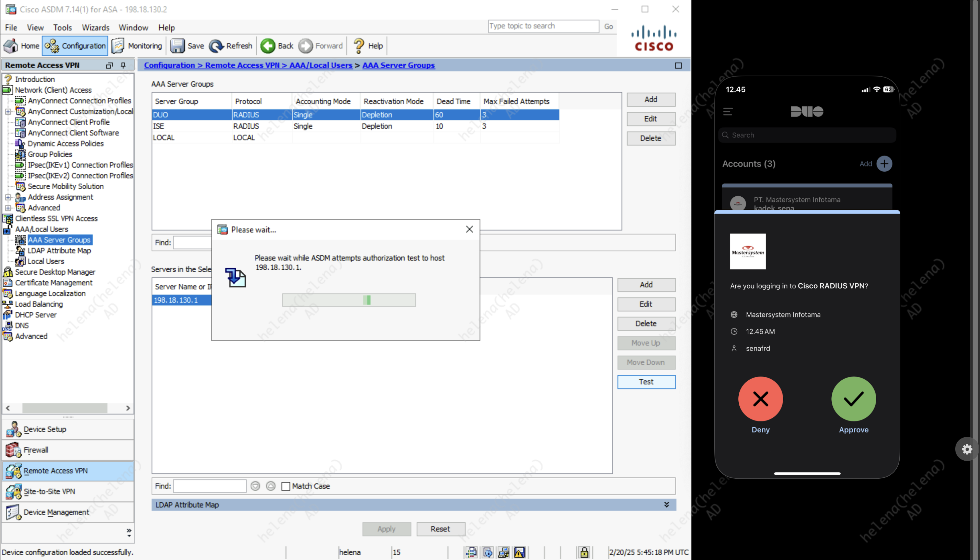Viewport: 980px width, 560px height.
Task: Expand the AnyConnect Customization/Localization node
Action: pos(8,111)
